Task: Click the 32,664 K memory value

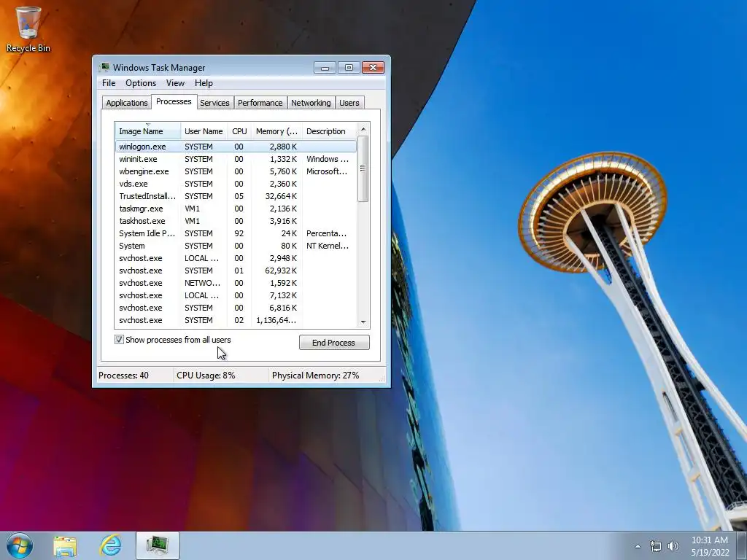Action: click(x=281, y=196)
